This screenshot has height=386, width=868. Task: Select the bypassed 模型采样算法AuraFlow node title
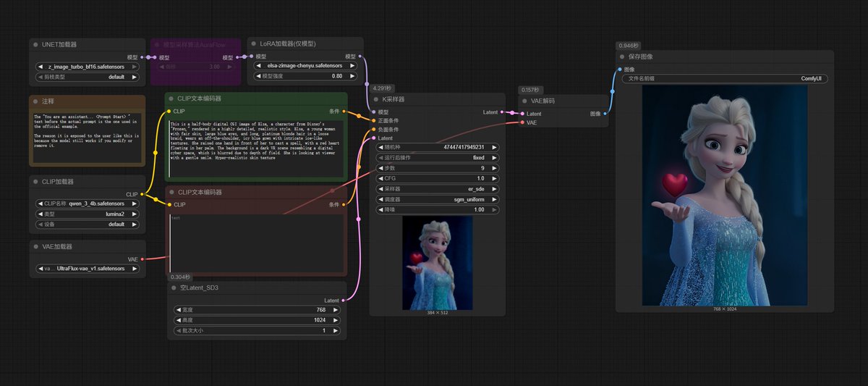pyautogui.click(x=195, y=44)
